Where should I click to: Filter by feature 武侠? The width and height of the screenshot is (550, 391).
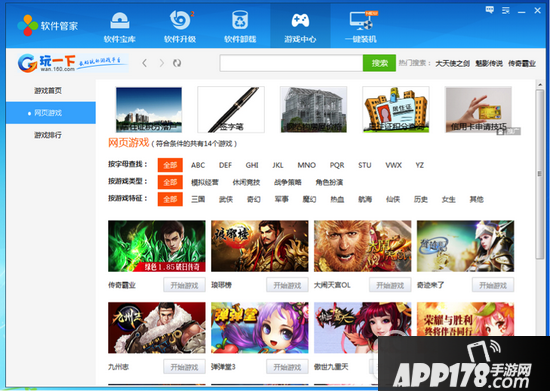pyautogui.click(x=226, y=200)
